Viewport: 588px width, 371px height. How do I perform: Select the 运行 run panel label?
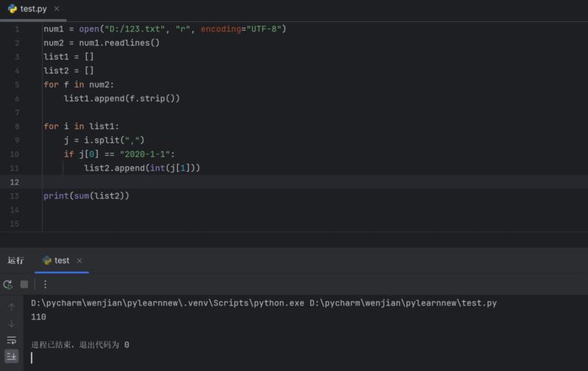pos(15,261)
